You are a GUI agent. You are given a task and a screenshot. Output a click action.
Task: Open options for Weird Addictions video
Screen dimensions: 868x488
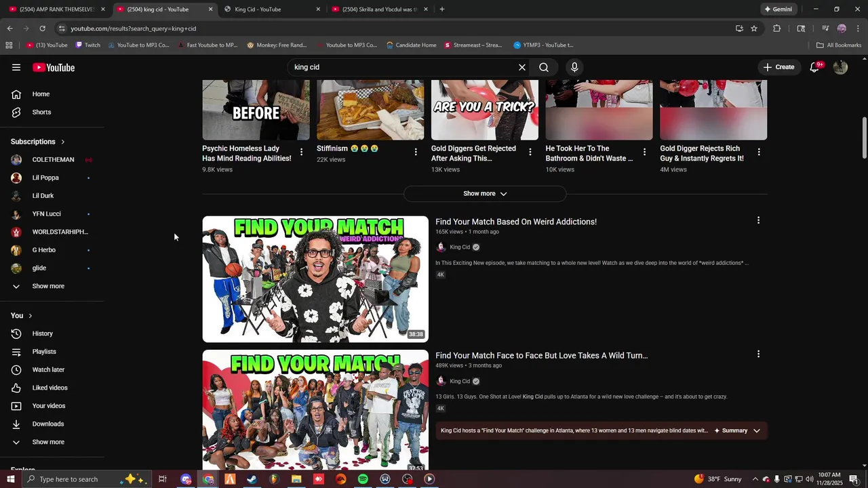[758, 220]
